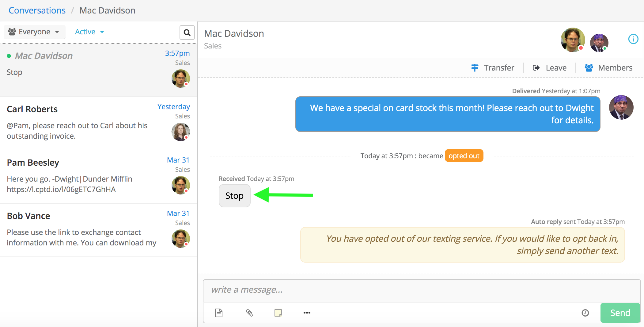Leave the conversation
The width and height of the screenshot is (644, 327).
coord(550,68)
